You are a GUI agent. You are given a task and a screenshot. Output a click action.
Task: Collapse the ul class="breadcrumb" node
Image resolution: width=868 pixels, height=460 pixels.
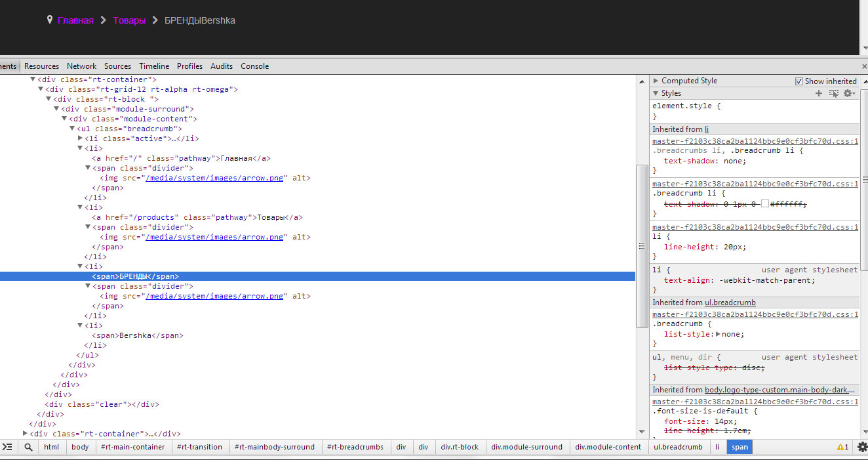pos(72,129)
